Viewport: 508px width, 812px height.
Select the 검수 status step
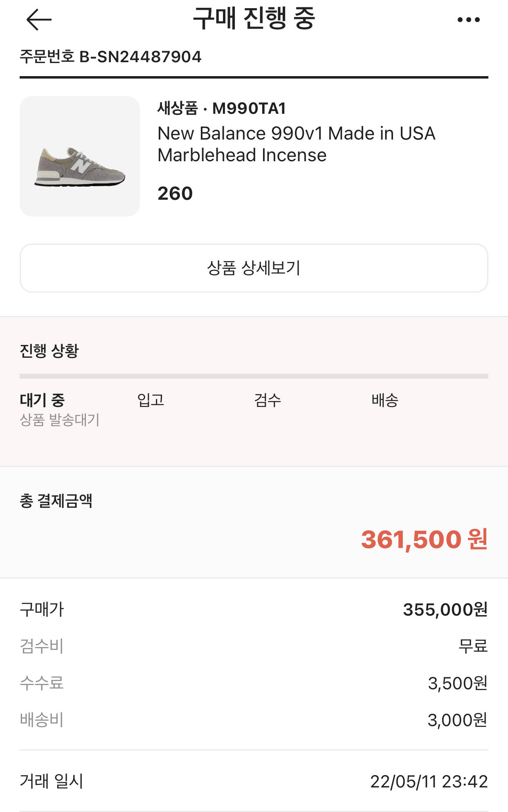point(267,400)
